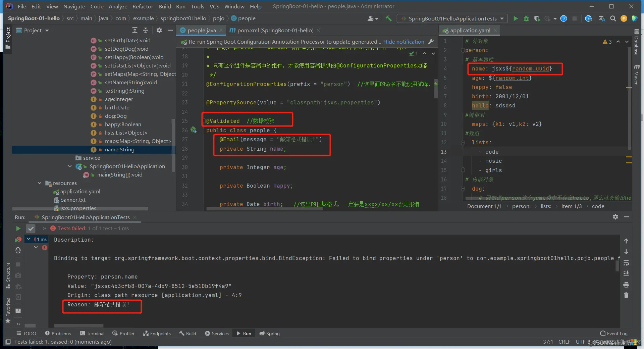Open the Endpoints tool window

pos(157,334)
